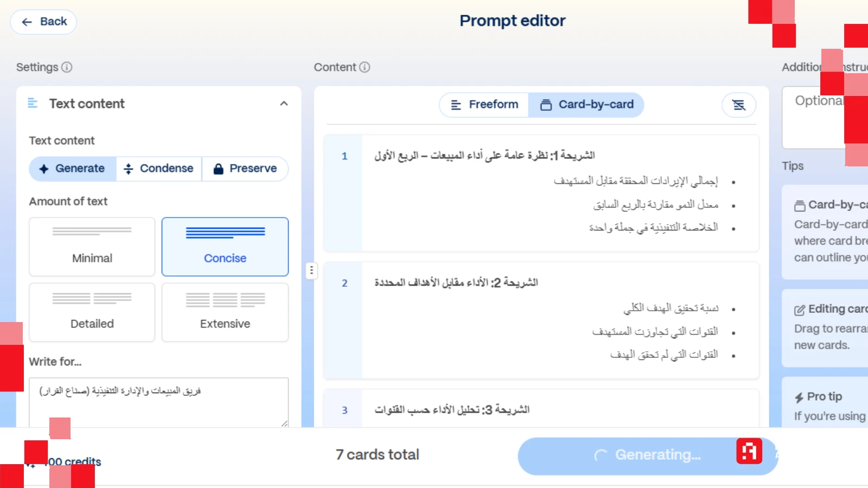Click the Editing cards pencil icon
The width and height of the screenshot is (868, 488).
799,309
